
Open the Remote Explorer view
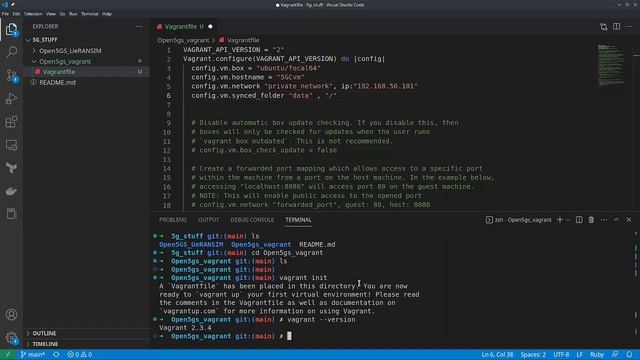(x=11, y=145)
